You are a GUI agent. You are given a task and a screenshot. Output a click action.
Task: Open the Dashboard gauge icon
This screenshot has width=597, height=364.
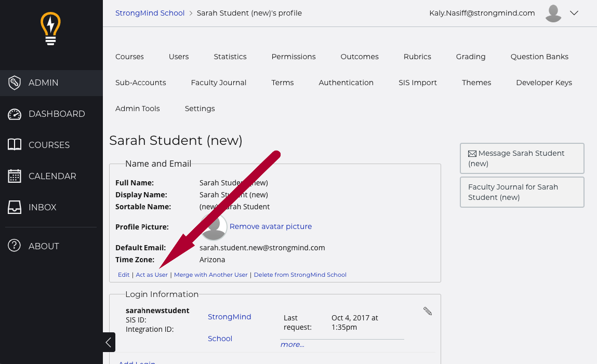point(15,114)
